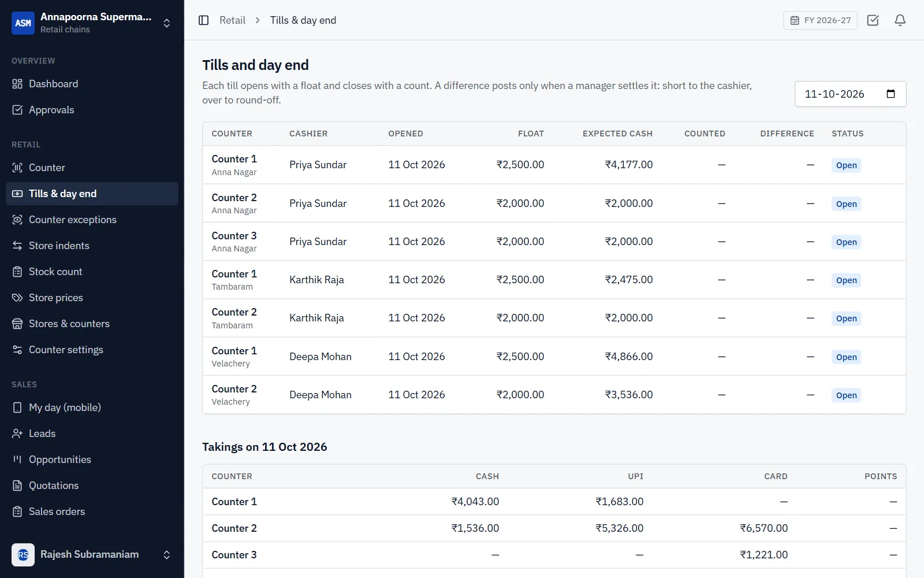Screen dimensions: 924x578
Task: Toggle the sidebar panel icon
Action: pos(203,20)
